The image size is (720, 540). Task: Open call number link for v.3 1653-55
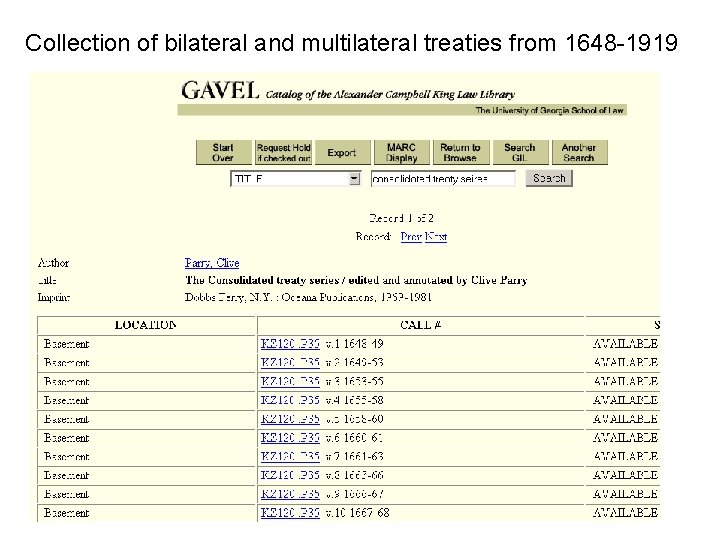coord(290,382)
